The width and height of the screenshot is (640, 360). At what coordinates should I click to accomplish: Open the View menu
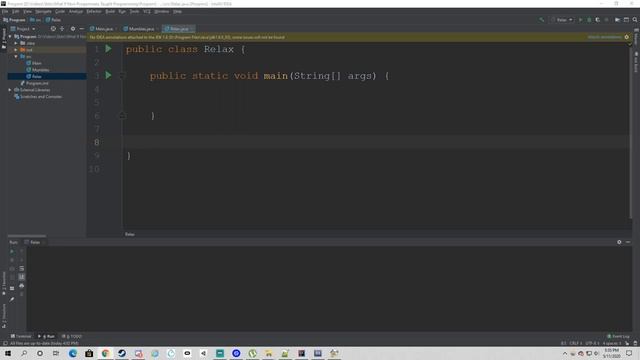coord(27,11)
